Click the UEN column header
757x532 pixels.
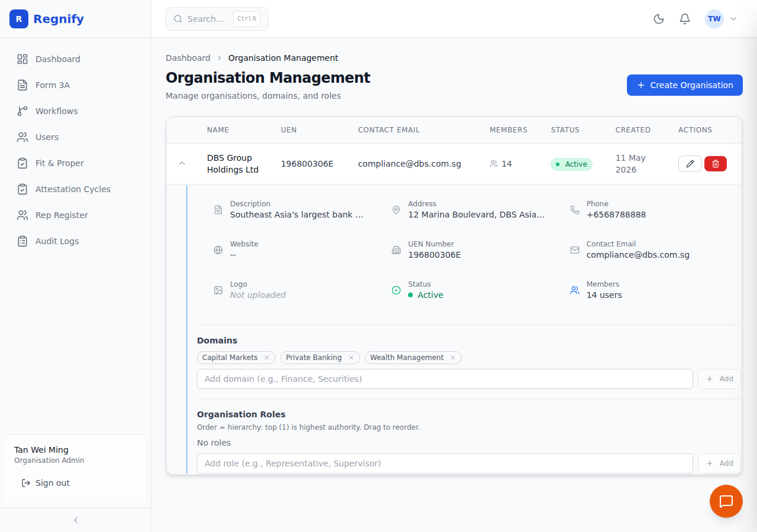289,130
